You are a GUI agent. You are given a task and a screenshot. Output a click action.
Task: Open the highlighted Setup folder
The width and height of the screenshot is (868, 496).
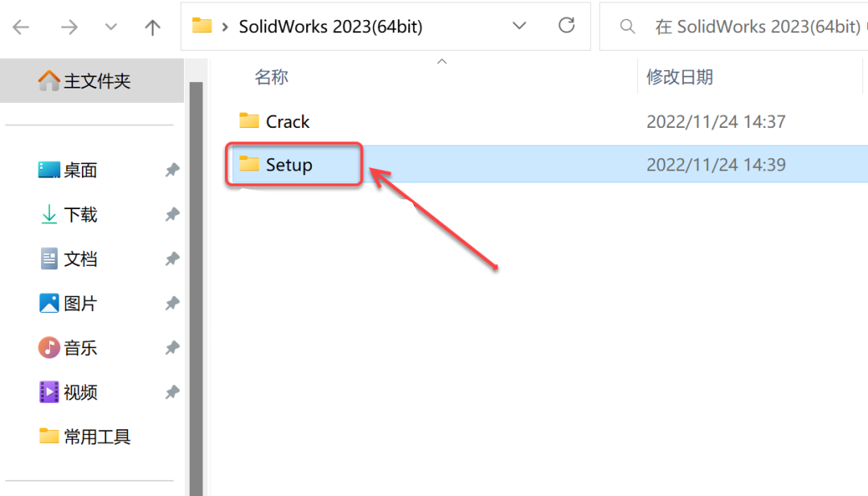(289, 164)
